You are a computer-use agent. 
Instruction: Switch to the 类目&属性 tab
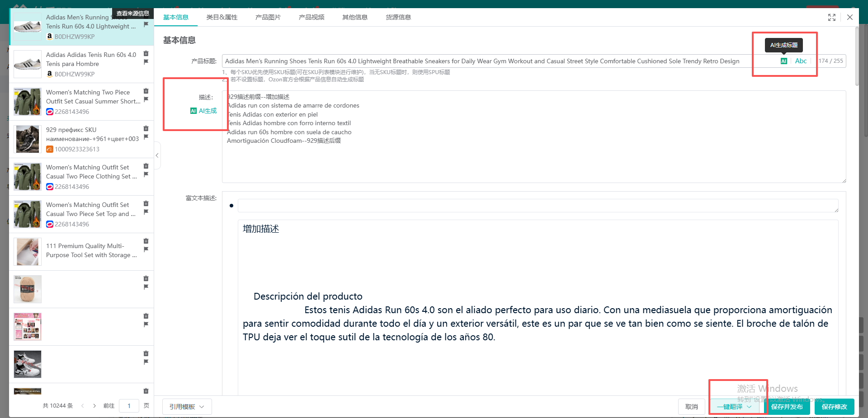(x=222, y=17)
